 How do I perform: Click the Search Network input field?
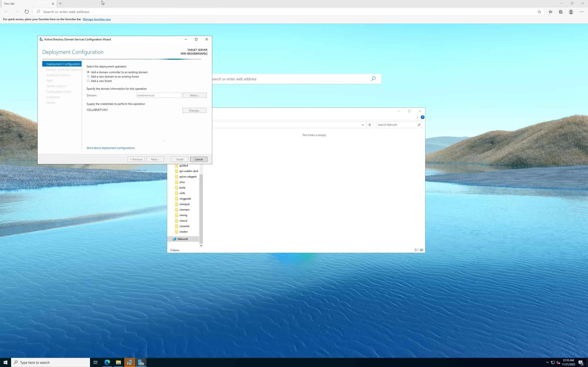(x=396, y=125)
